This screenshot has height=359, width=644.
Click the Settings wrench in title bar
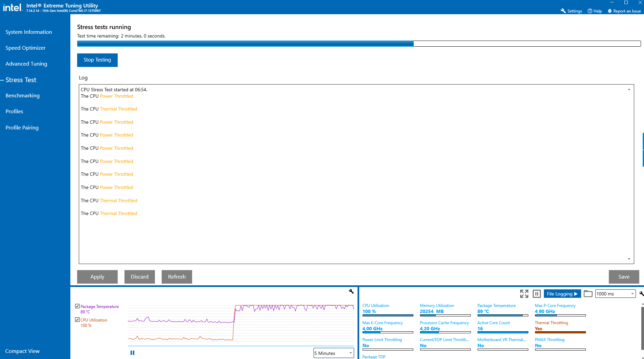[563, 11]
